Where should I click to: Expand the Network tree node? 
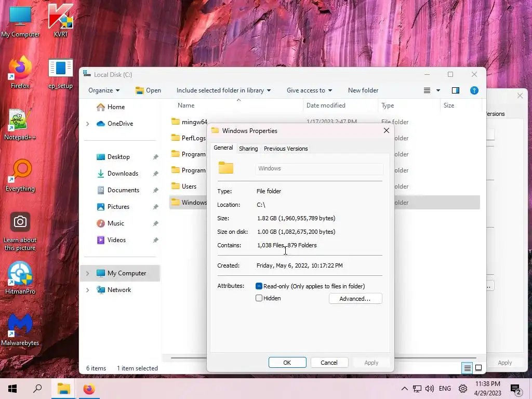87,290
